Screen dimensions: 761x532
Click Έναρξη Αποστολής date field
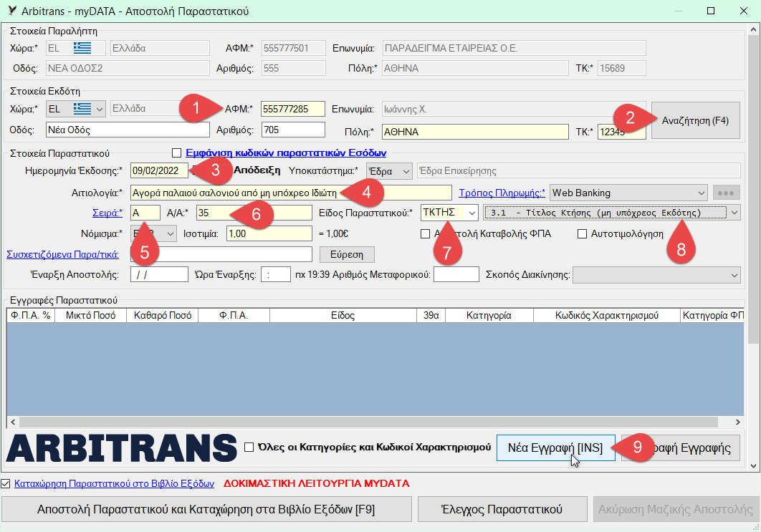159,274
